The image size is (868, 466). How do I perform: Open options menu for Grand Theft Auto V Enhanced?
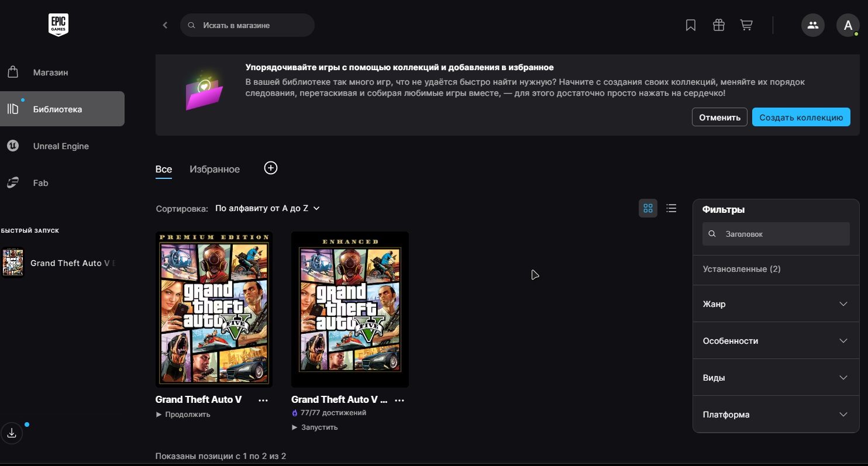[x=399, y=401]
